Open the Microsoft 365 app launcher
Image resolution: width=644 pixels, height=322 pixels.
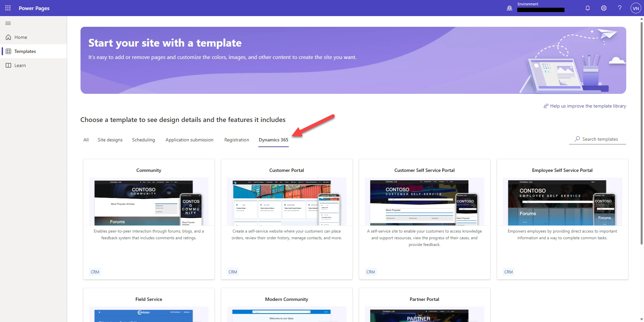(x=8, y=8)
